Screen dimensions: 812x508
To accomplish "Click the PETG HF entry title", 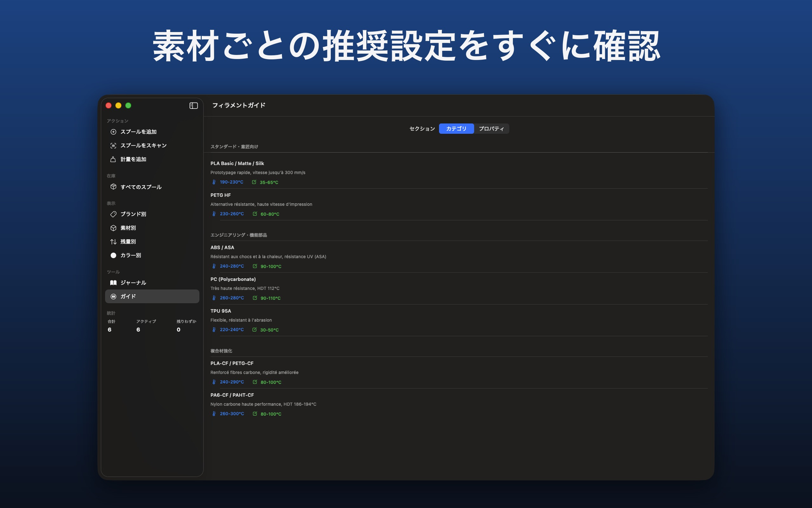I will tap(221, 195).
